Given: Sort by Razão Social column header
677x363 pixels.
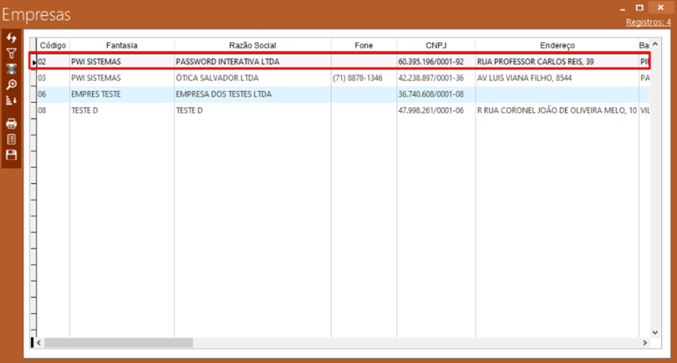Looking at the screenshot, I should 253,45.
